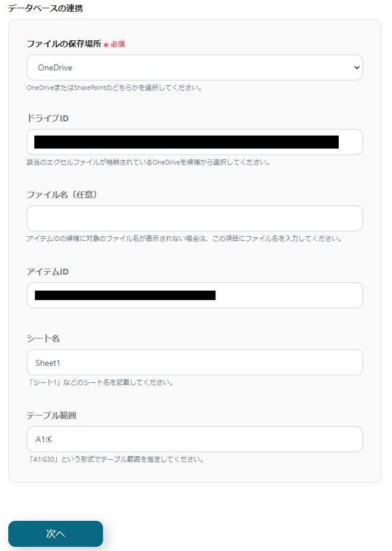Click the dropdown chevron to list storage options
Viewport: 392px width, 551px height.
[356, 67]
